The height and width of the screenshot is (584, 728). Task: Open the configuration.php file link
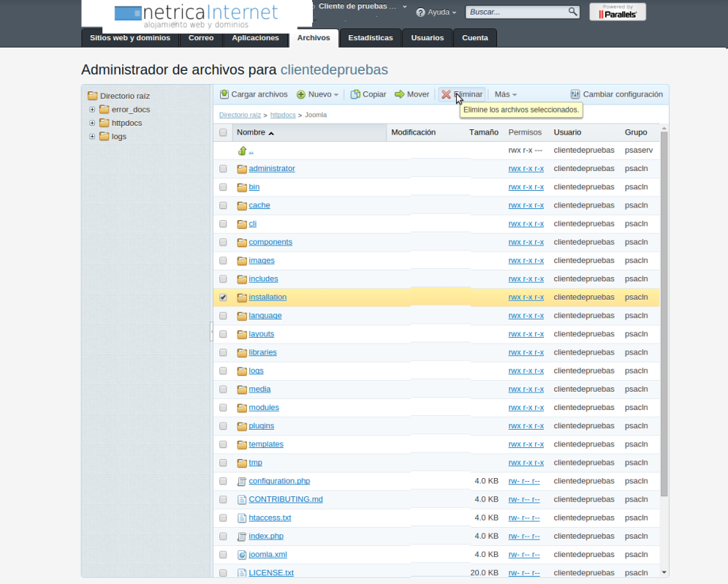pos(279,481)
